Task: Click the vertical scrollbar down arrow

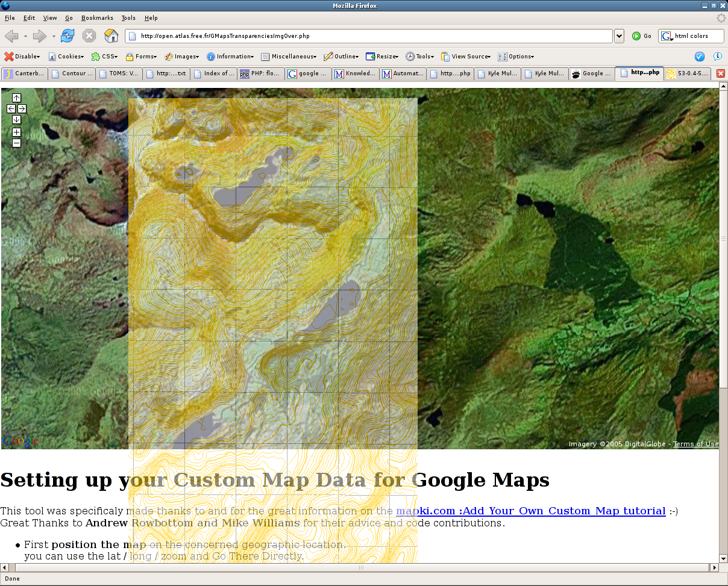Action: pyautogui.click(x=724, y=558)
